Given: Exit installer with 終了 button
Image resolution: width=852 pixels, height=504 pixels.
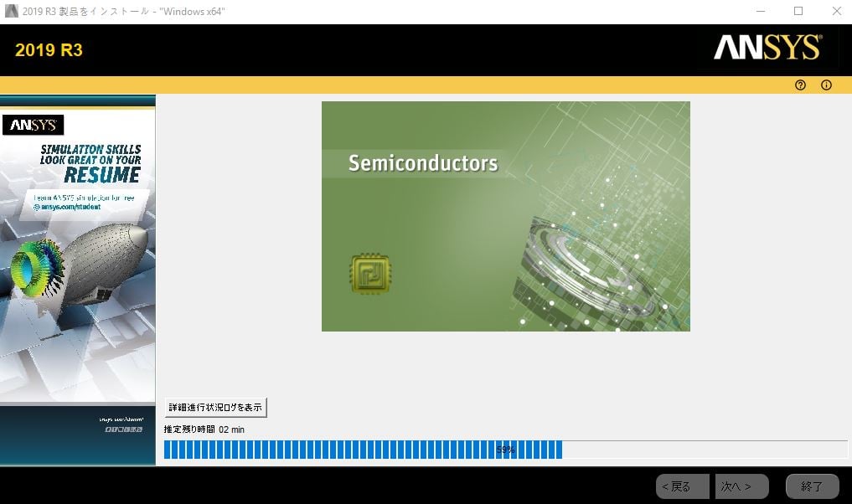Looking at the screenshot, I should click(x=813, y=486).
